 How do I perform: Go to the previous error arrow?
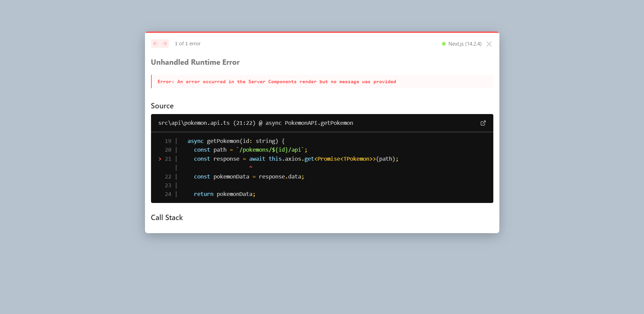[155, 44]
